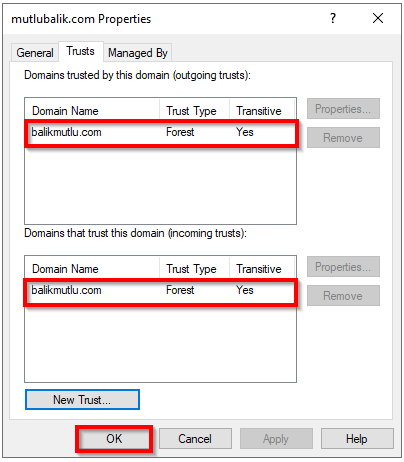Click Remove button for incoming trusts
The width and height of the screenshot is (404, 462).
pyautogui.click(x=343, y=295)
